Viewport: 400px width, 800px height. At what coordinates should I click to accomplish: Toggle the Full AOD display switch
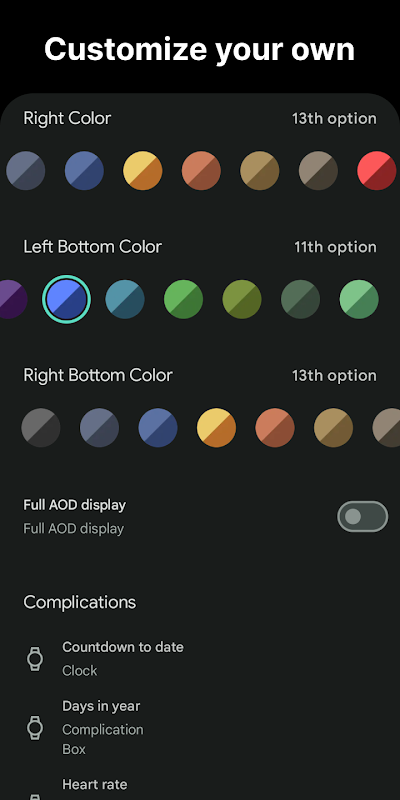[x=363, y=516]
